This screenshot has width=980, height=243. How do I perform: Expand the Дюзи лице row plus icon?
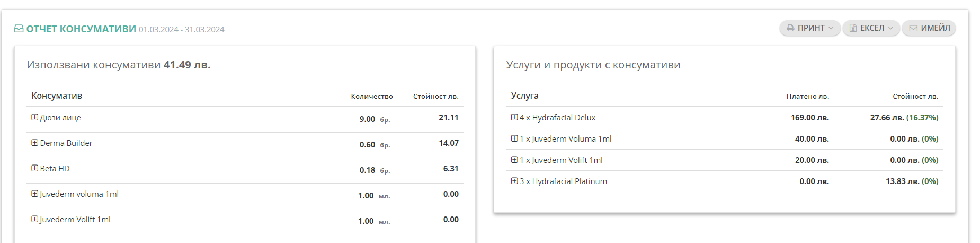tap(34, 117)
